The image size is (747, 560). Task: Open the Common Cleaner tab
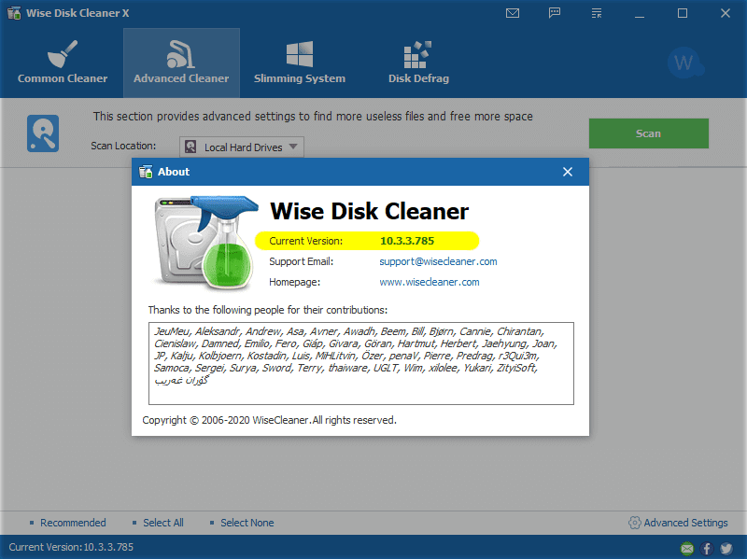coord(63,63)
